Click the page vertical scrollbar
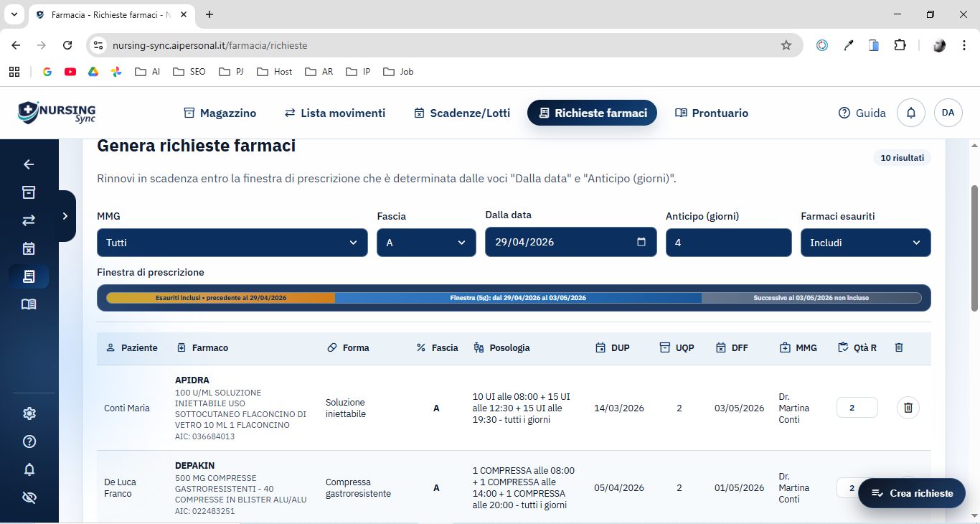Screen dimensions: 980x524 point(974,248)
